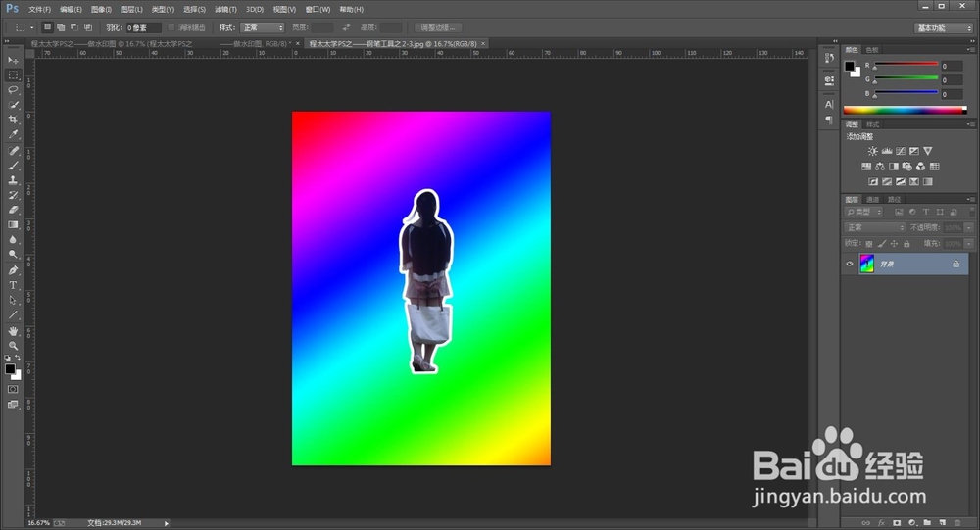Toggle the layer filter switch in Layers panel

coord(970,212)
